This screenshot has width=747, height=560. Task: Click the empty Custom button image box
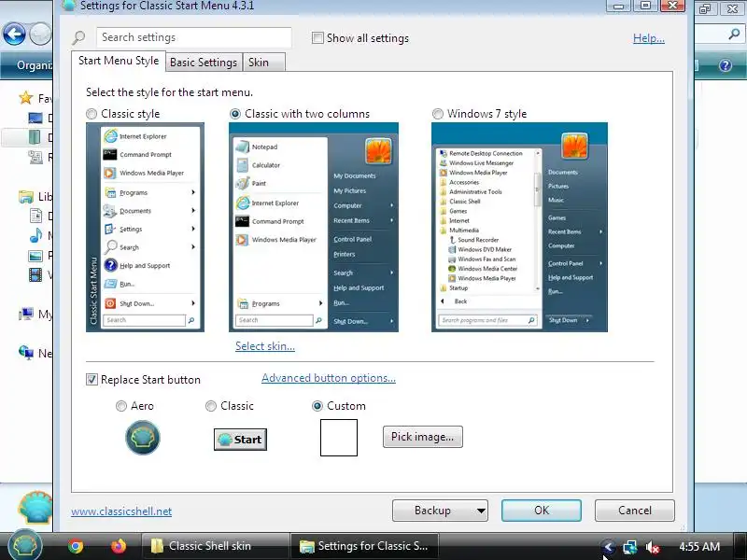(339, 438)
